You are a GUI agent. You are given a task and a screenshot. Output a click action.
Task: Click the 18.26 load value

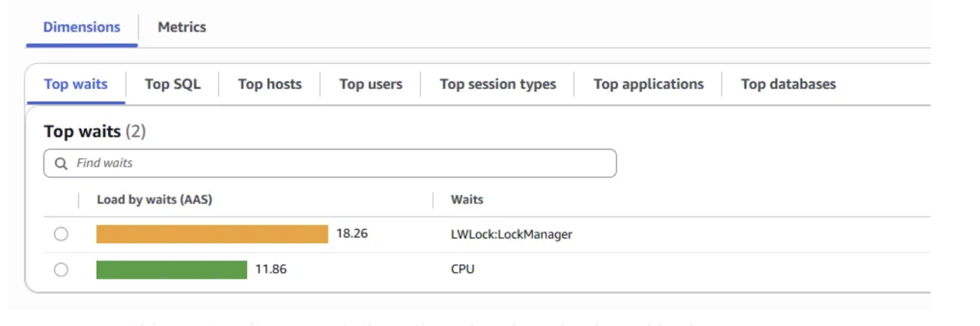coord(352,234)
